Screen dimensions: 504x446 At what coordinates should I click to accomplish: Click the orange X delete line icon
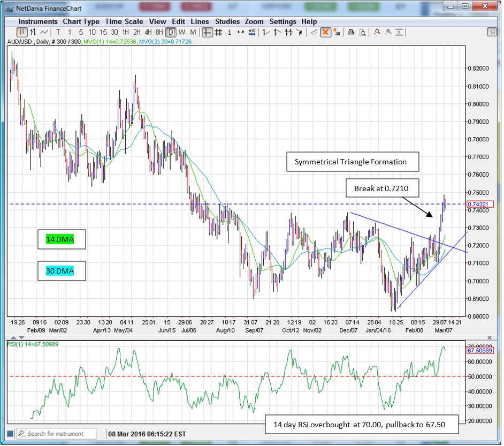coord(326,32)
